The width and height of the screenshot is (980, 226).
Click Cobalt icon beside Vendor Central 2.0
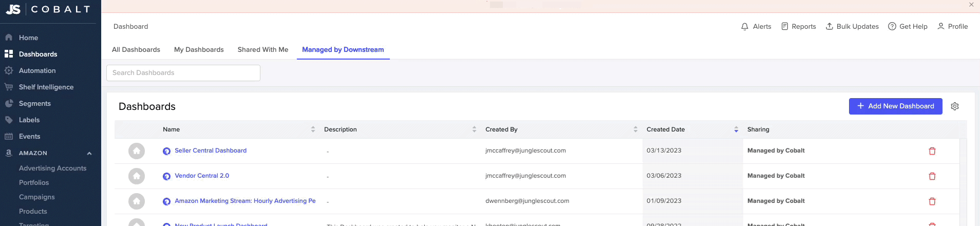[x=166, y=176]
